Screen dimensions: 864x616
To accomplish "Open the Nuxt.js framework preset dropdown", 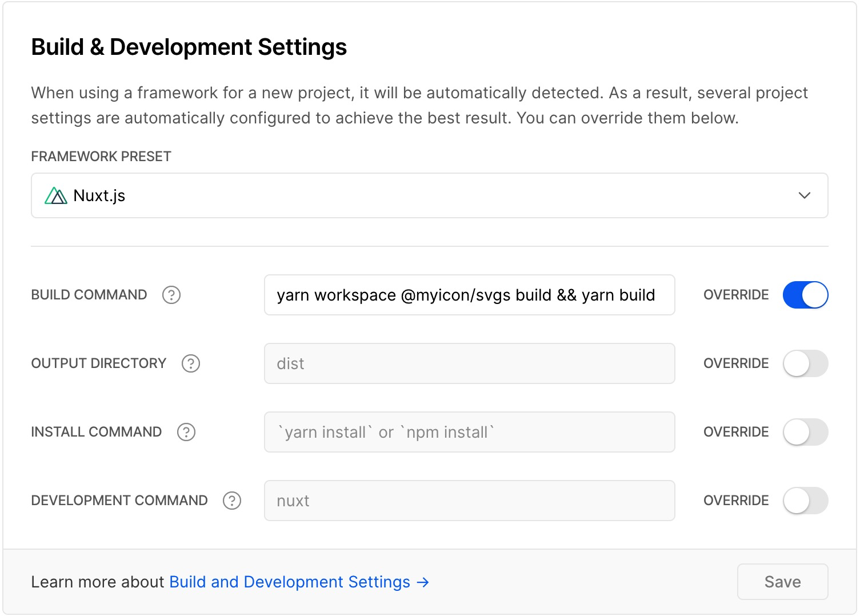I will click(429, 195).
